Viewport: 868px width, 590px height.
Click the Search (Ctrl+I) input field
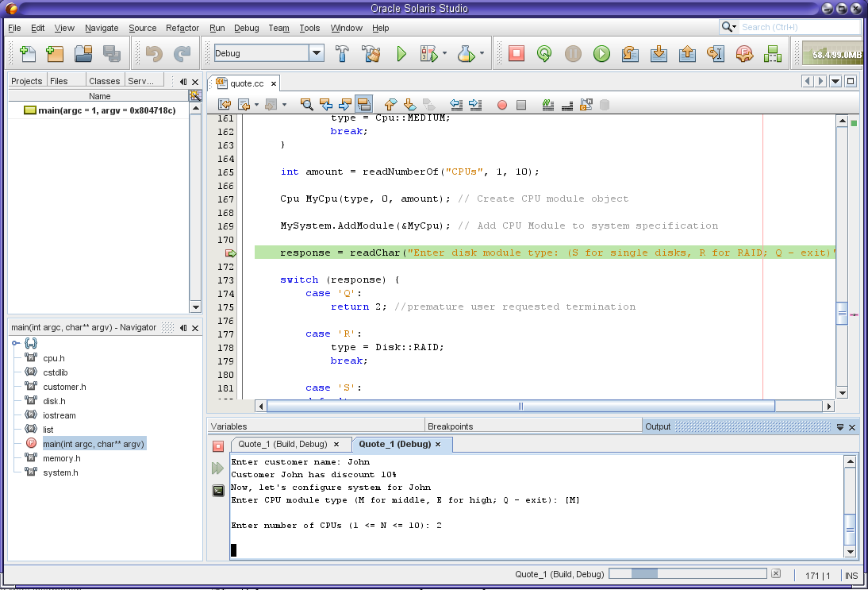click(798, 27)
